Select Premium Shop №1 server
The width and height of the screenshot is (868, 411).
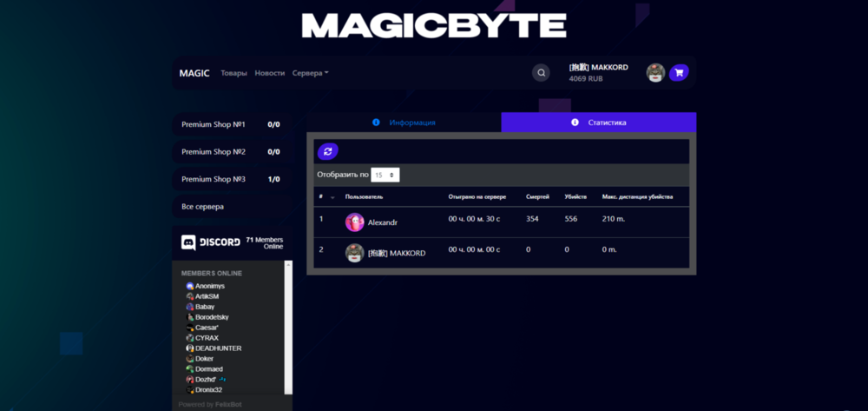(232, 124)
